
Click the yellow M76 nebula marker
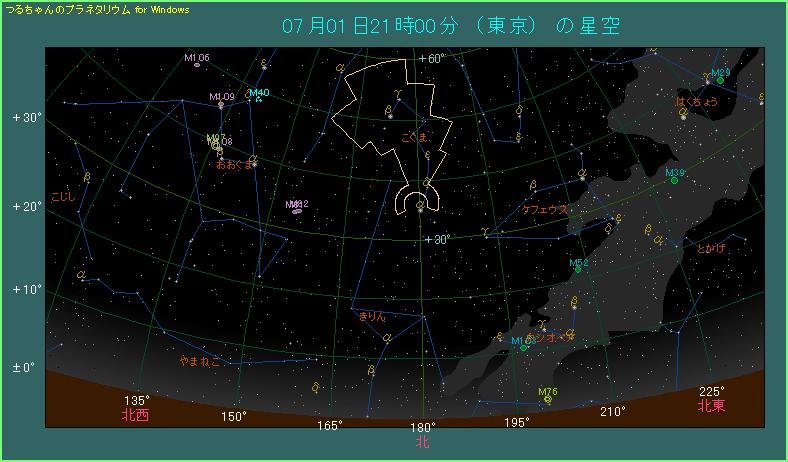[x=548, y=398]
